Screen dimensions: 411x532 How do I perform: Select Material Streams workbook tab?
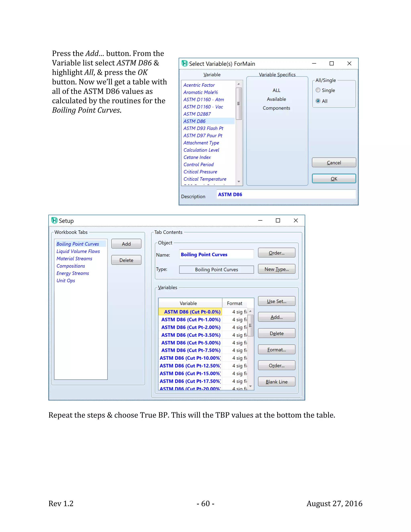coord(74,258)
